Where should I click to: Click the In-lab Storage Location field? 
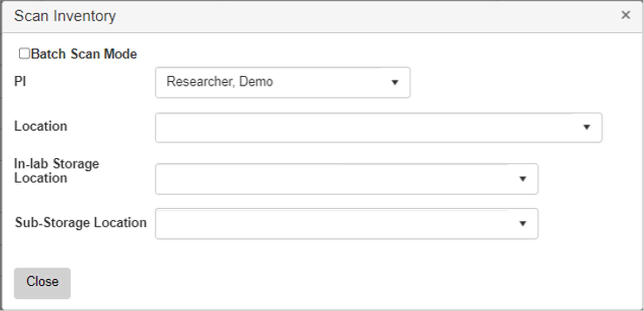(322, 179)
